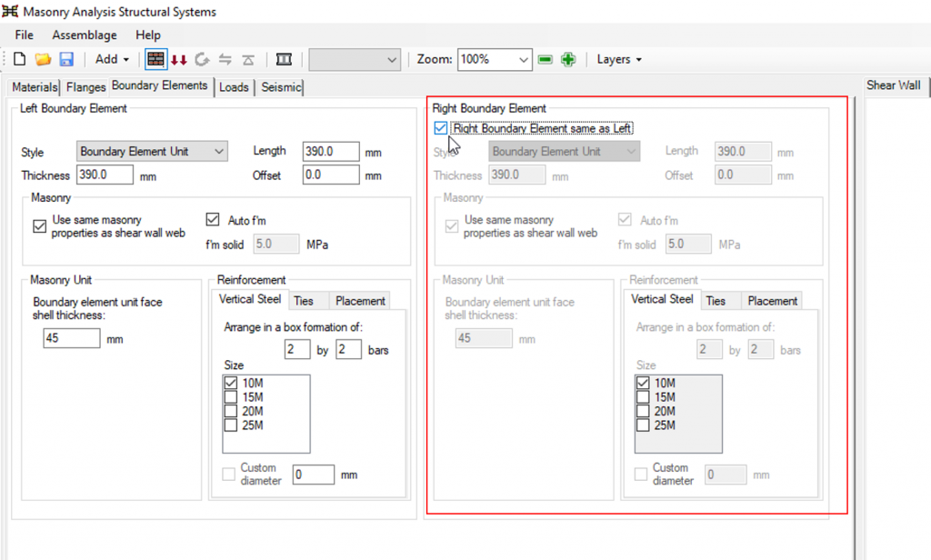Click the face shell thickness field showing 45

71,338
